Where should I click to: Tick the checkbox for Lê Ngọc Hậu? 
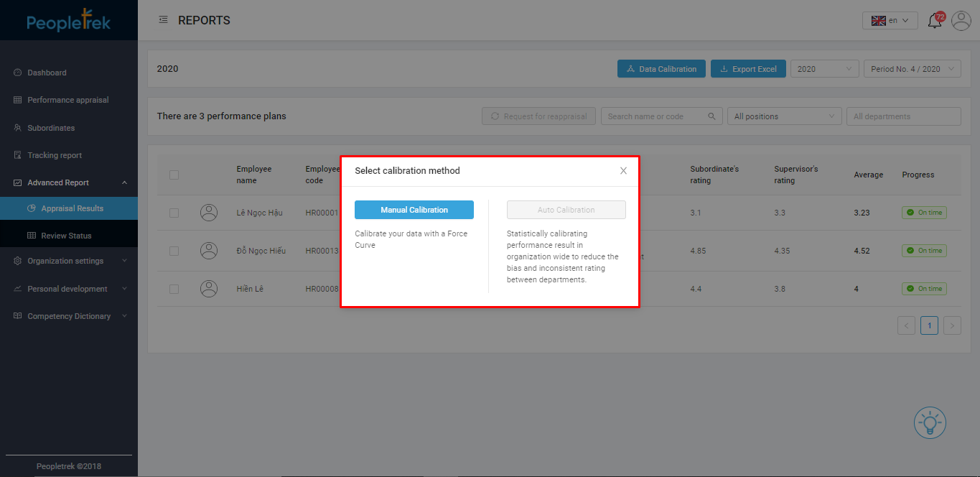click(x=174, y=213)
